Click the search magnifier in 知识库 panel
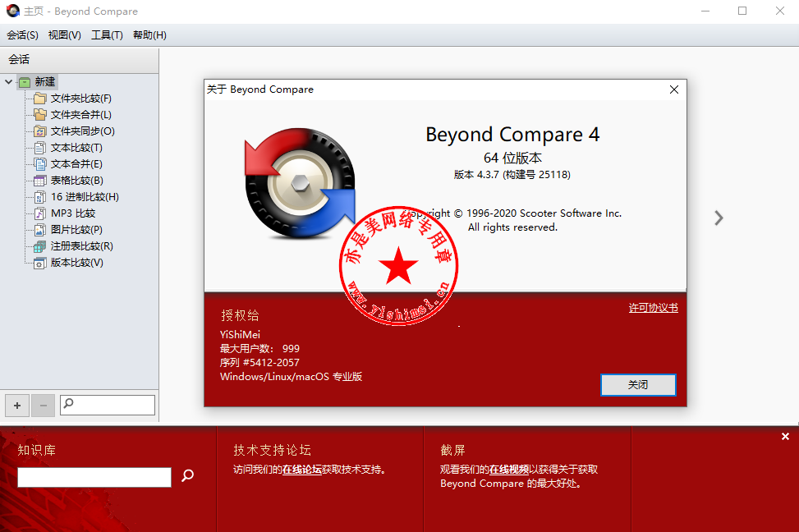Viewport: 799px width, 532px height. pyautogui.click(x=187, y=475)
